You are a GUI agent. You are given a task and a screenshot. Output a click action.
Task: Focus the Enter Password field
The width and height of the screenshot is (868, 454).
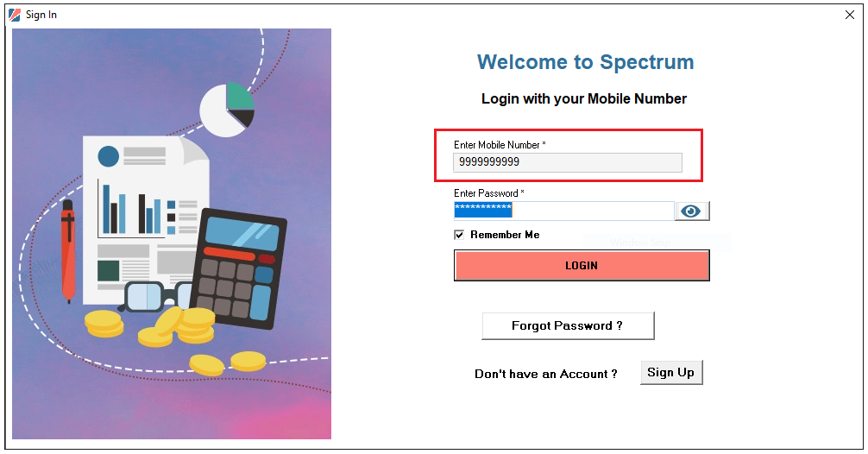click(564, 211)
